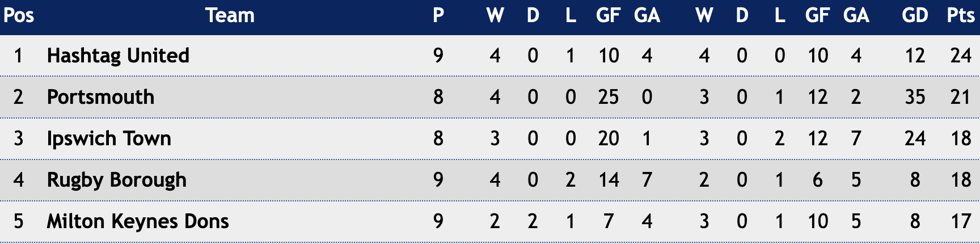Select Ipswich Town's goal difference value 24

(x=915, y=138)
